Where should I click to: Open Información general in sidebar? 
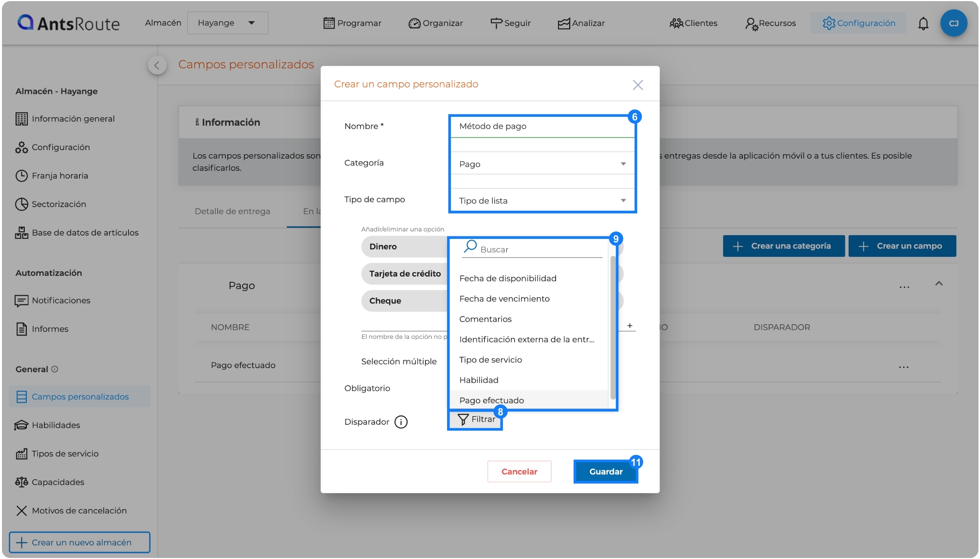click(x=65, y=119)
